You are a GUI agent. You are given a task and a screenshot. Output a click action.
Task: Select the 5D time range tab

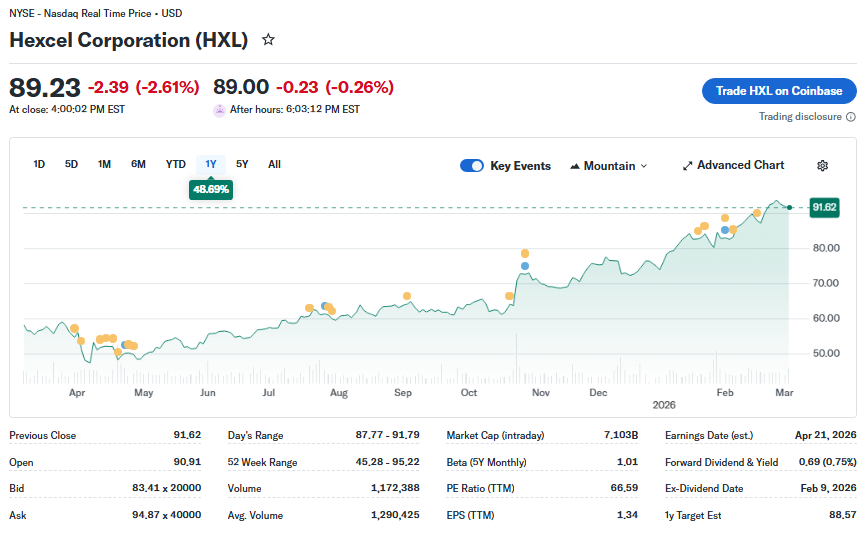pyautogui.click(x=71, y=164)
